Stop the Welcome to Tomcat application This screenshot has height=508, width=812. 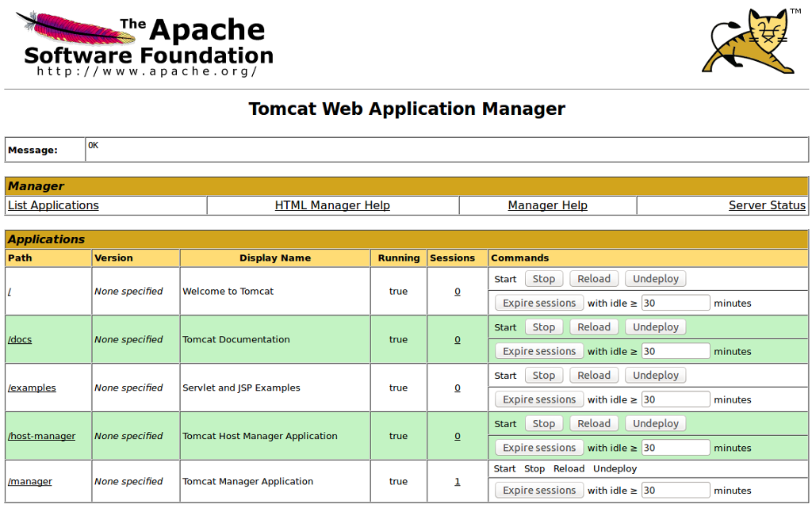click(x=544, y=279)
